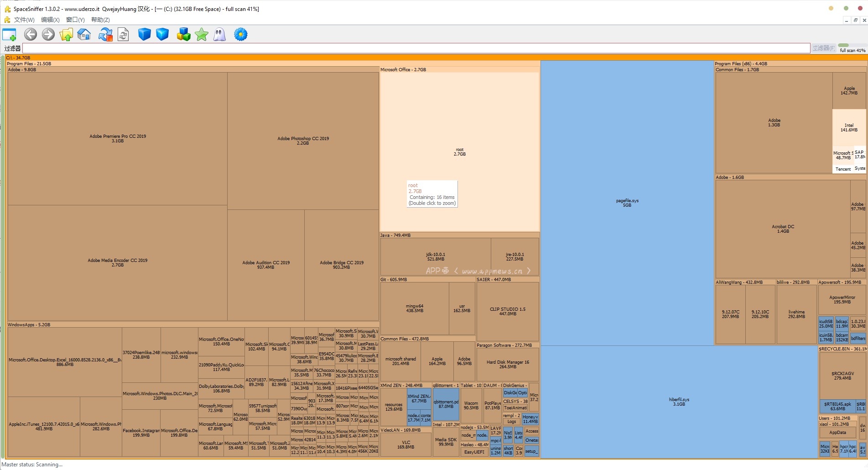Select the pagefile.sys 5GB file block

(x=627, y=203)
